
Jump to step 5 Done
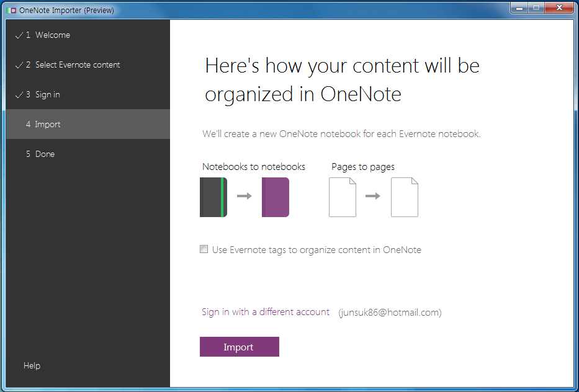tap(45, 154)
